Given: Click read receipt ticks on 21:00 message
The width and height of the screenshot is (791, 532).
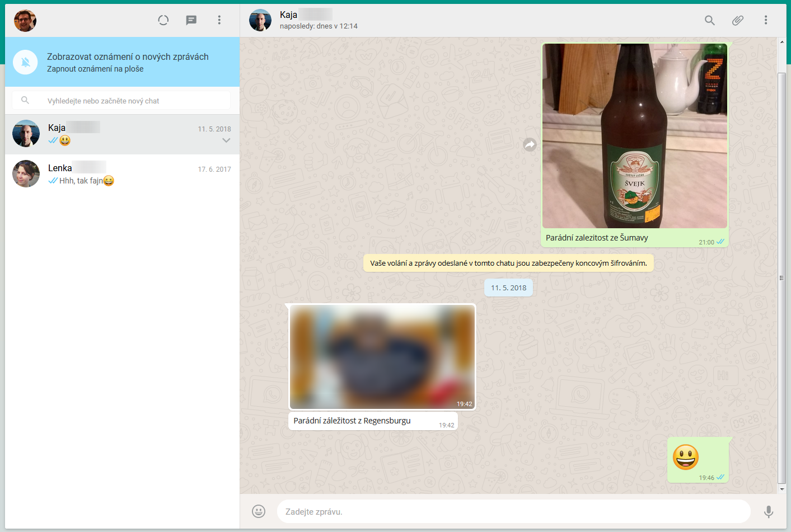Looking at the screenshot, I should point(720,242).
